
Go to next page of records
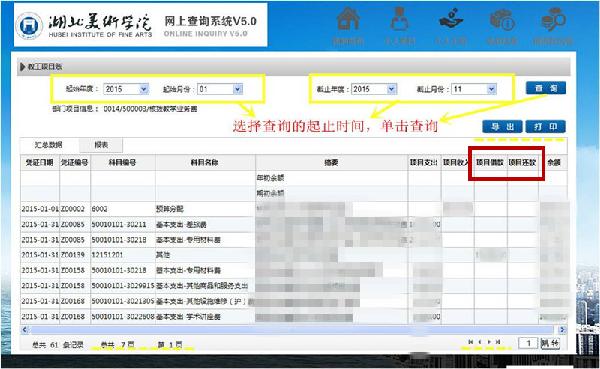pos(489,342)
